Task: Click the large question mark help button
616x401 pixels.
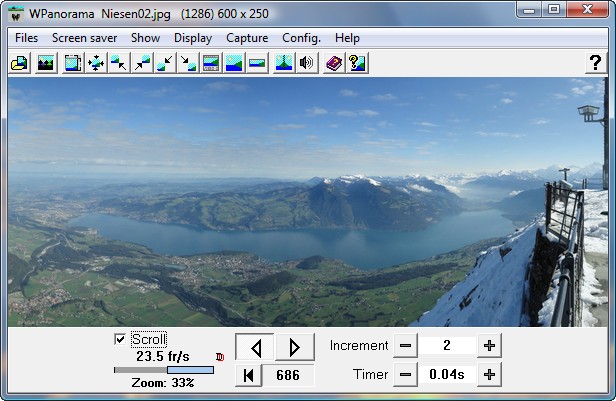Action: (595, 63)
